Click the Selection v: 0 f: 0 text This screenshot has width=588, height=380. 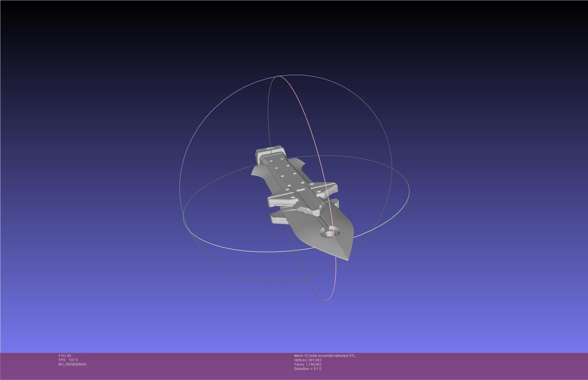click(308, 369)
